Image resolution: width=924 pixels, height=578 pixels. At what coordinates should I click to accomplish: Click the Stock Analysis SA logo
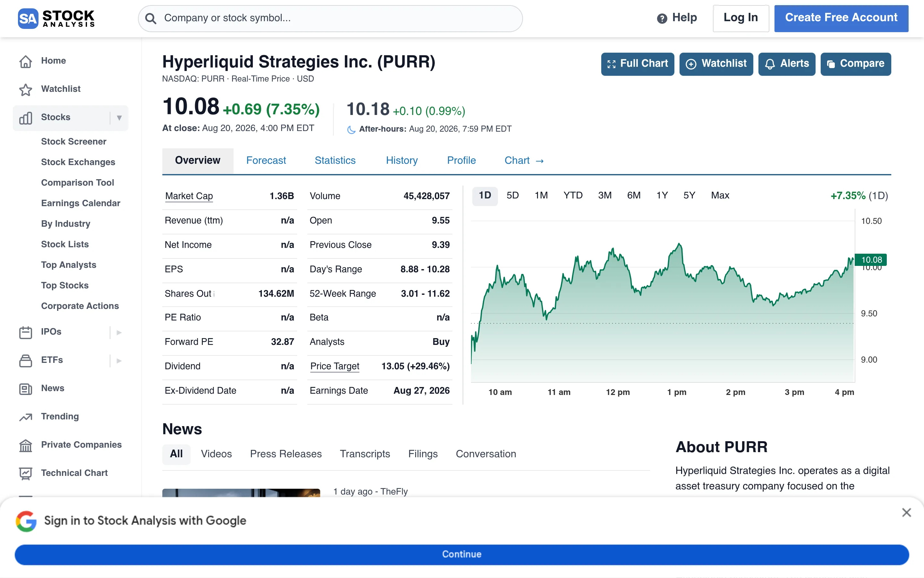(x=56, y=18)
